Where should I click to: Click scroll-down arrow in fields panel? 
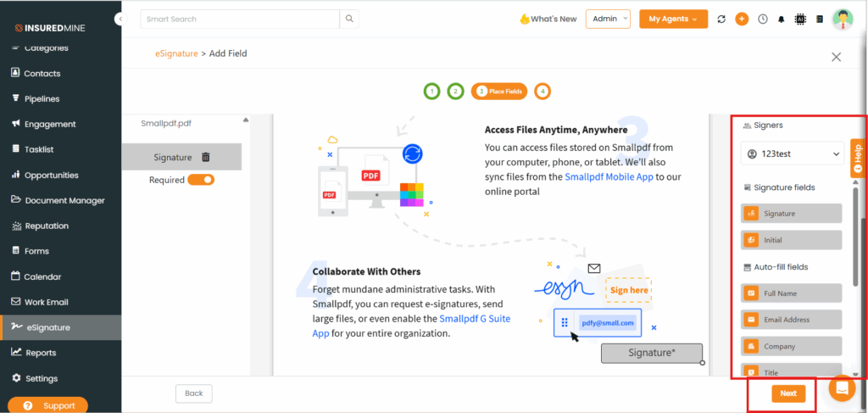857,374
